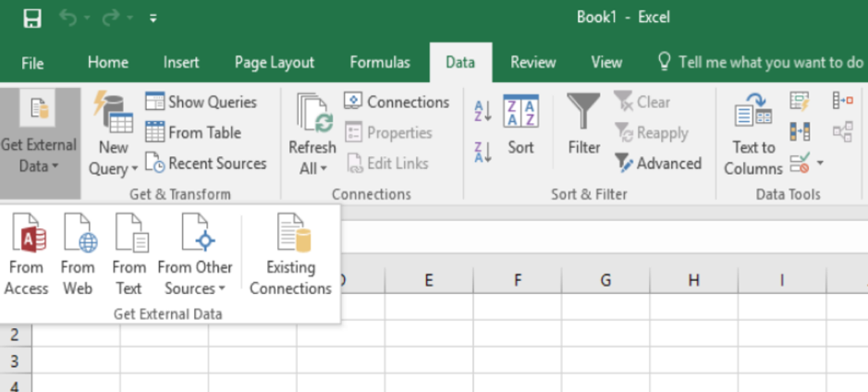This screenshot has width=868, height=392.
Task: Click From Table button
Action: point(193,132)
